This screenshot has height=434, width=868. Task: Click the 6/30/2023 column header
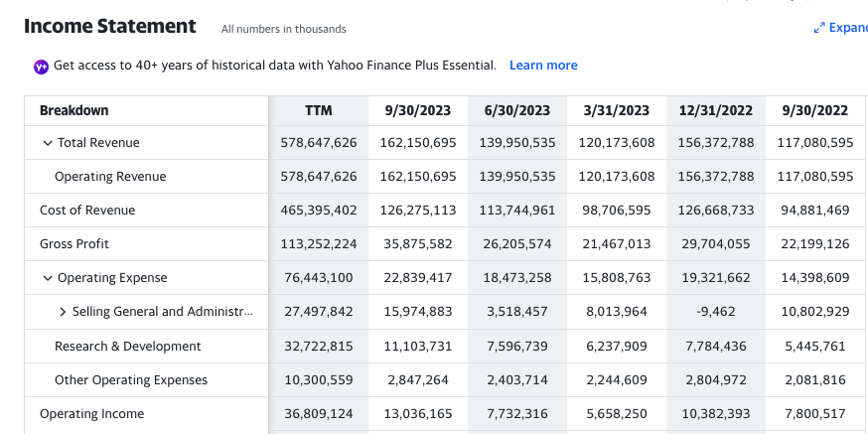point(516,110)
